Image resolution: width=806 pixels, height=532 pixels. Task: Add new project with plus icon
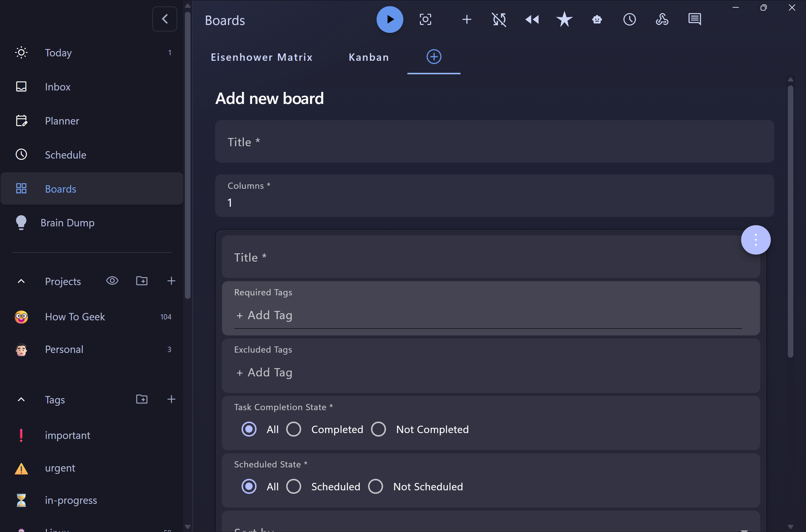click(171, 281)
